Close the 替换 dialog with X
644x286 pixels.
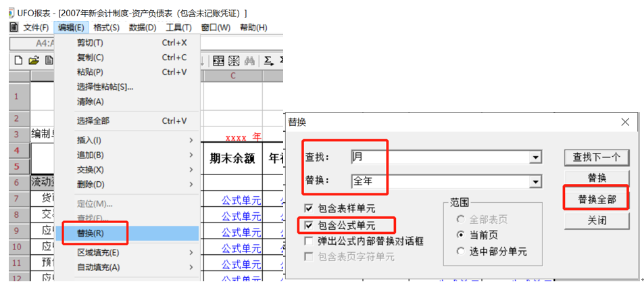pyautogui.click(x=625, y=122)
